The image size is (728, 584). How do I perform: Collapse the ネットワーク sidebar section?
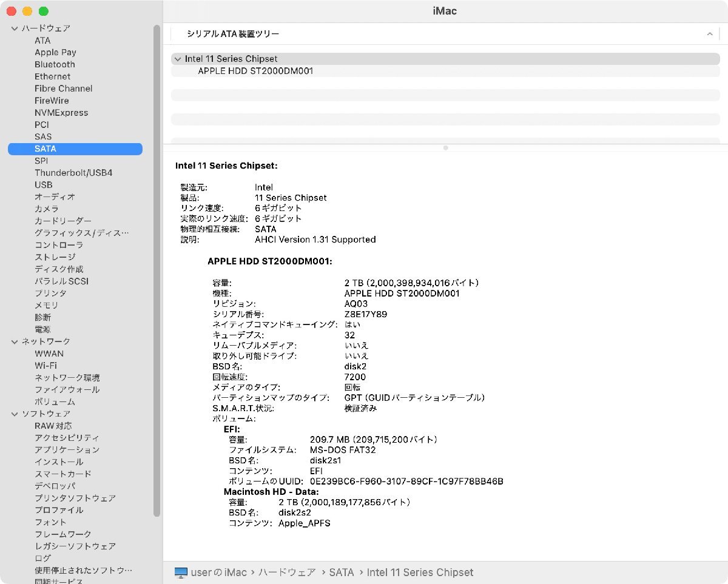[15, 341]
